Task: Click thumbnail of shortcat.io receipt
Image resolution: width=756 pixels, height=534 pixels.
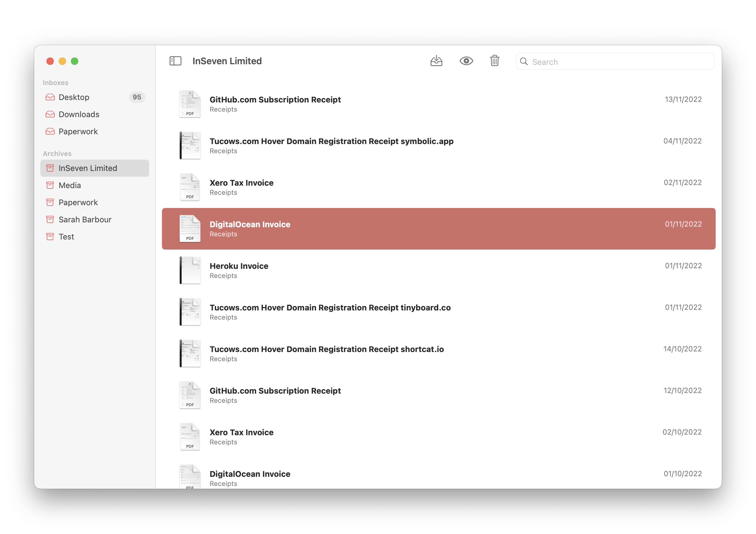Action: (x=190, y=353)
